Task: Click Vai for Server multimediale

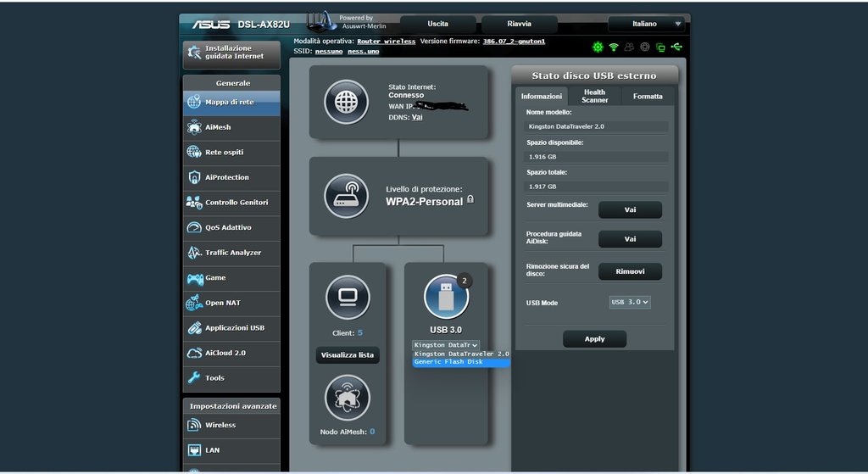Action: [630, 210]
